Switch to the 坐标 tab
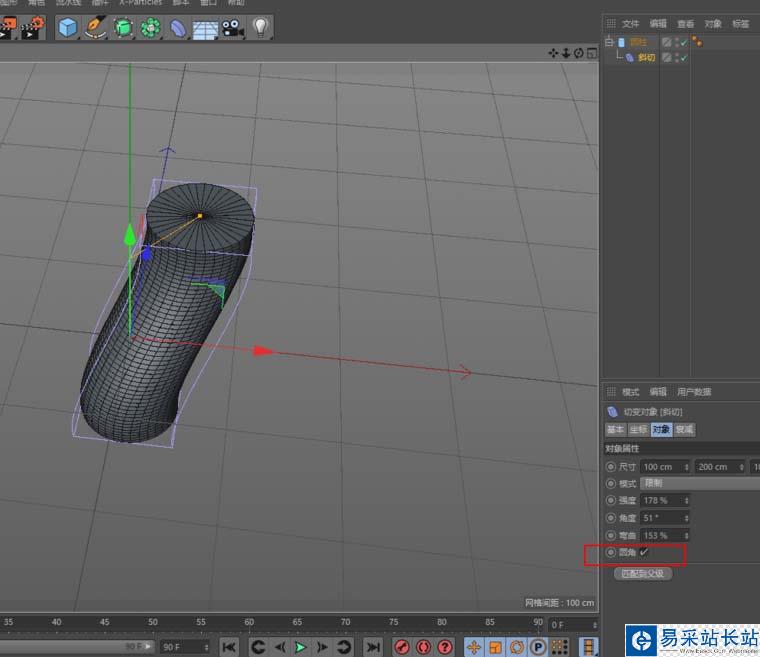Image resolution: width=760 pixels, height=657 pixels. tap(638, 430)
